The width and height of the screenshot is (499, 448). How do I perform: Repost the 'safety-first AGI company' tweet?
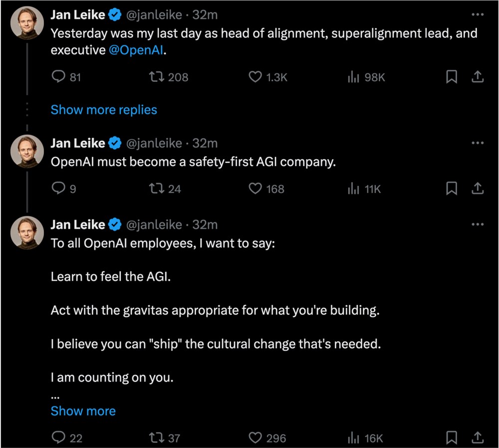click(156, 189)
